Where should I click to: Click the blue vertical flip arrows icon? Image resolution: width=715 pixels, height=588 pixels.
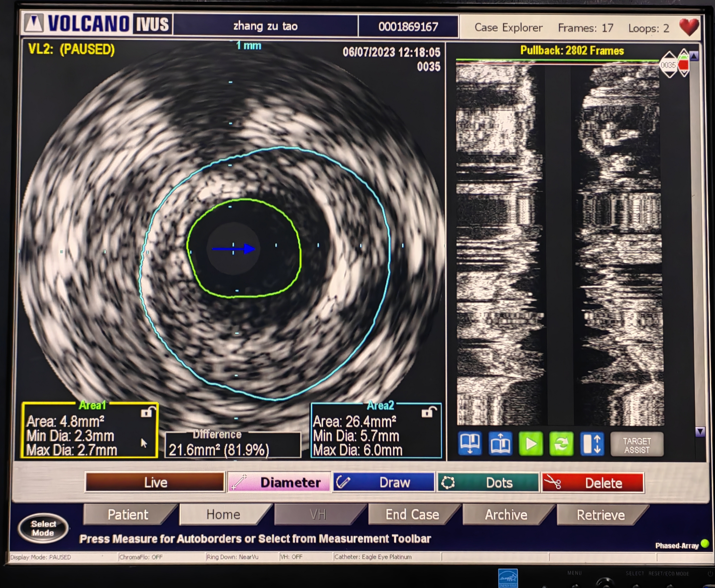(x=592, y=444)
